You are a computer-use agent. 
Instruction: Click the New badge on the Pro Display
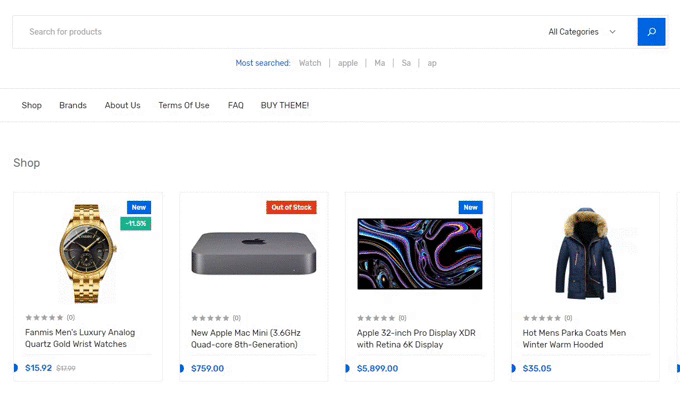[x=471, y=207]
